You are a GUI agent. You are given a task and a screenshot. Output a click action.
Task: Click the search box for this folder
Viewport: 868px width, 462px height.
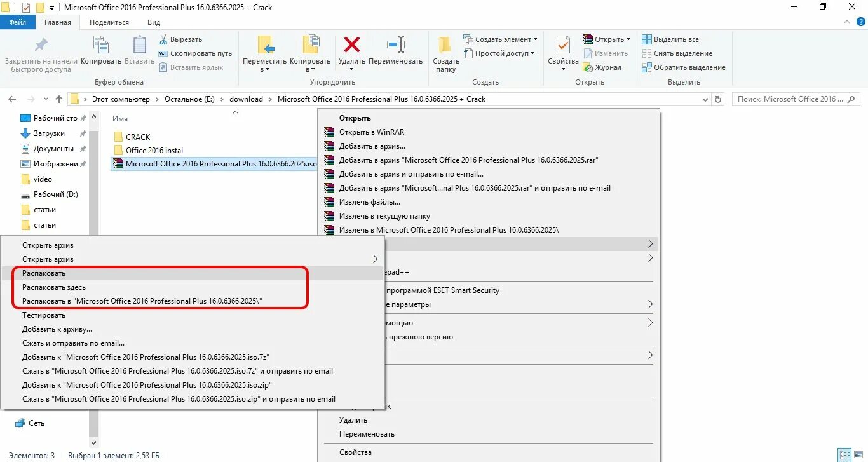[796, 99]
